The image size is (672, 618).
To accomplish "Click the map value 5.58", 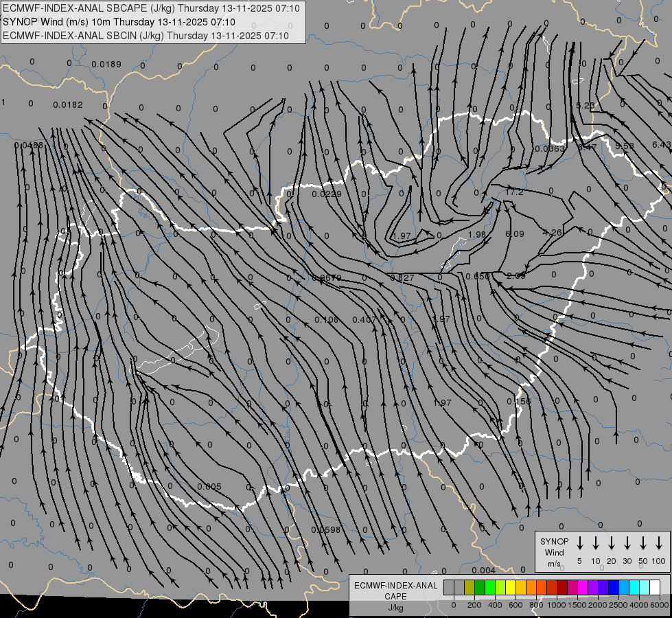I will (625, 146).
